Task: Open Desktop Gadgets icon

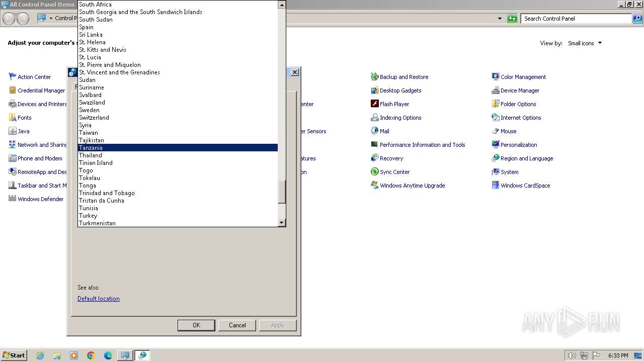Action: tap(374, 90)
